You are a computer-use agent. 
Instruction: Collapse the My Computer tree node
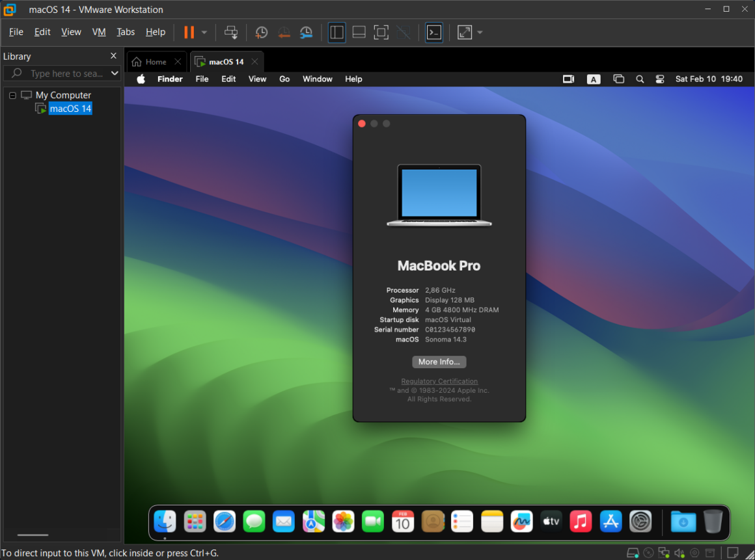coord(12,95)
